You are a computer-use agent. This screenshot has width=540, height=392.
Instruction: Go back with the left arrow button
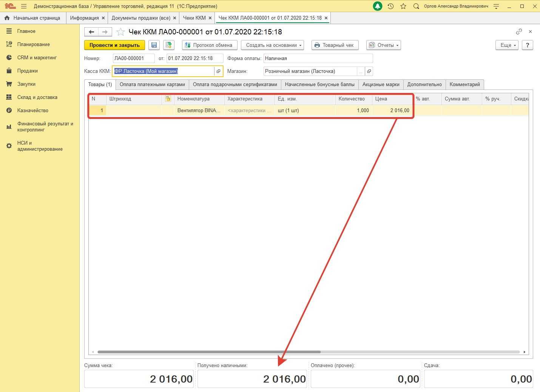[x=91, y=32]
